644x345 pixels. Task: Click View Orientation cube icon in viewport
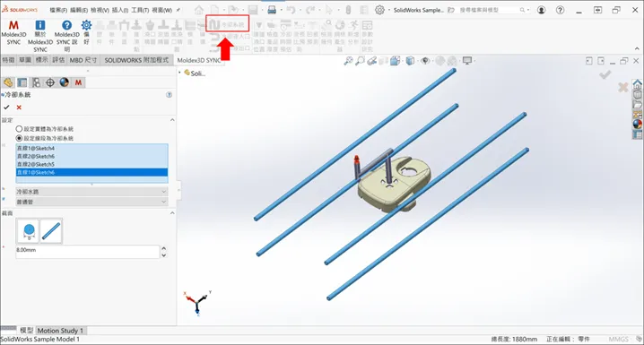396,61
